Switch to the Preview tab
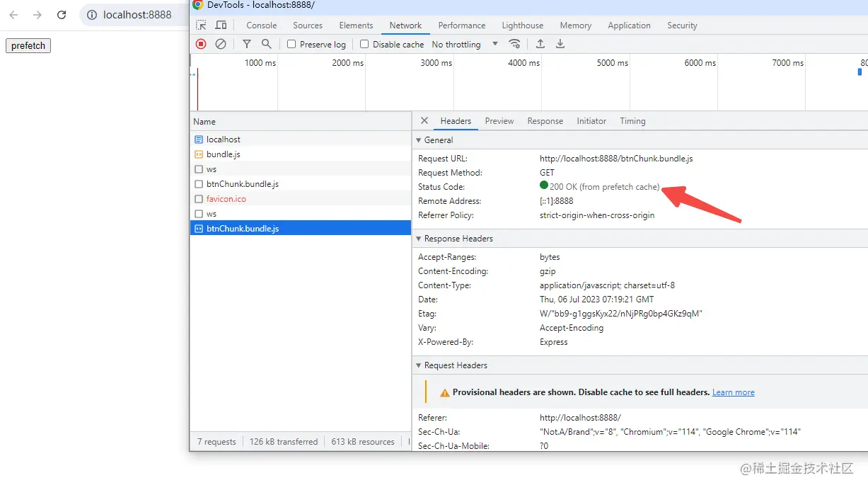Image resolution: width=868 pixels, height=490 pixels. (499, 121)
